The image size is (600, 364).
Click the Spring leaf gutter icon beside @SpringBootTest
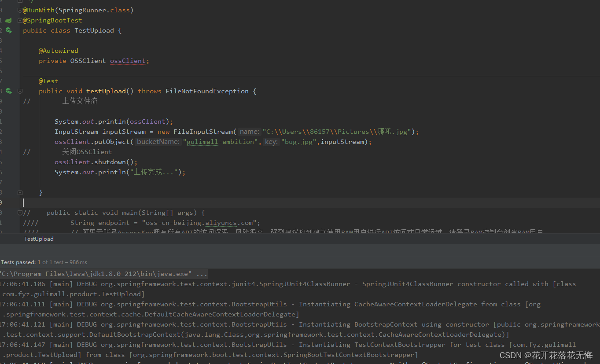click(x=8, y=20)
